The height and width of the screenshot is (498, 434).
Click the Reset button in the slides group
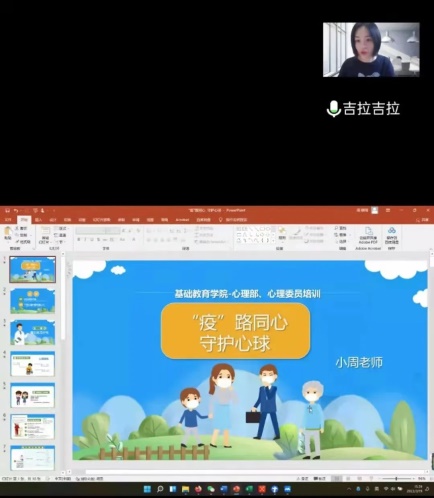(61, 235)
